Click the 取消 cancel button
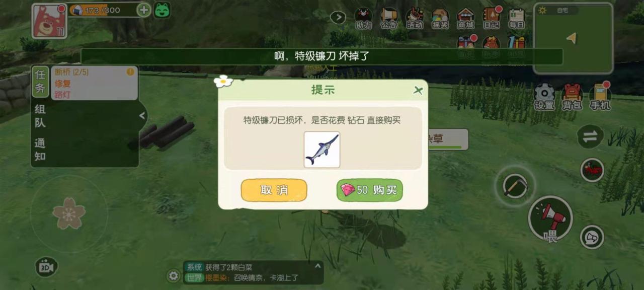The height and width of the screenshot is (290, 644). pyautogui.click(x=274, y=190)
